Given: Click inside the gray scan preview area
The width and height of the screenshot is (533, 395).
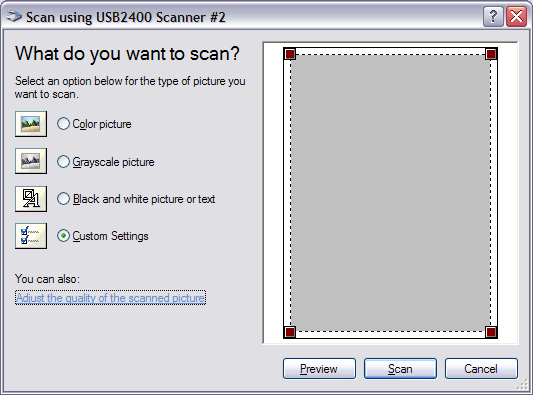Looking at the screenshot, I should tap(391, 193).
